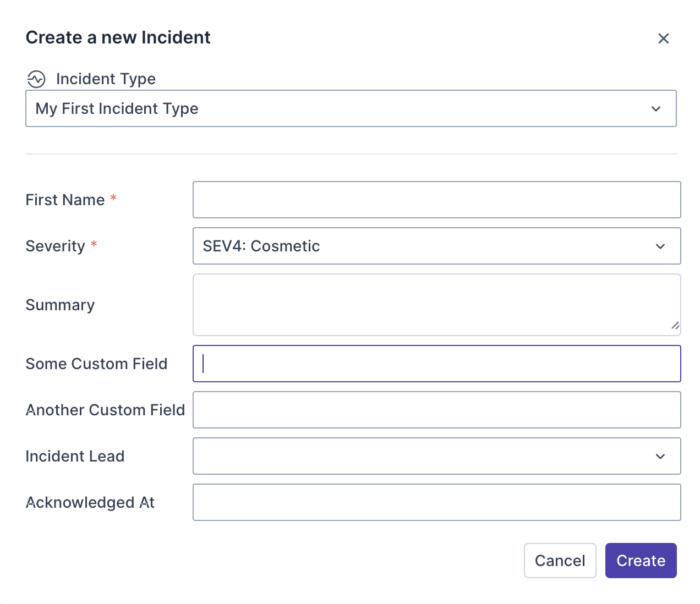The width and height of the screenshot is (700, 604).
Task: Expand the Severity dropdown showing SEV4: Cosmetic
Action: pos(436,246)
